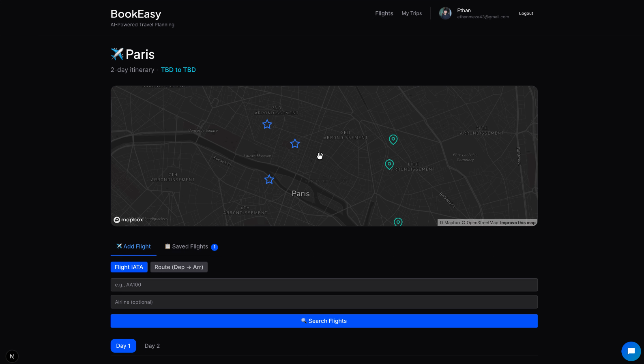Click the OpenStreetMap attribution link
The image size is (644, 364).
point(480,223)
